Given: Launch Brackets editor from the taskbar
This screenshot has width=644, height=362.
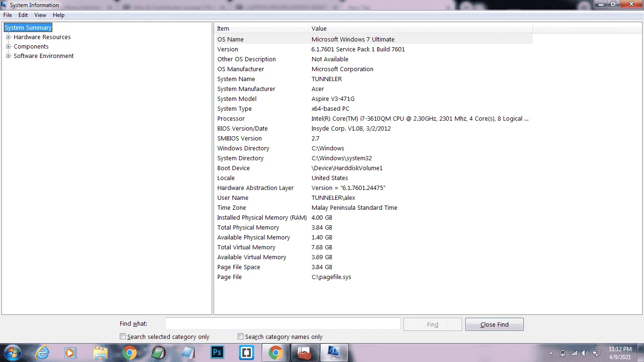Looking at the screenshot, I should click(247, 353).
